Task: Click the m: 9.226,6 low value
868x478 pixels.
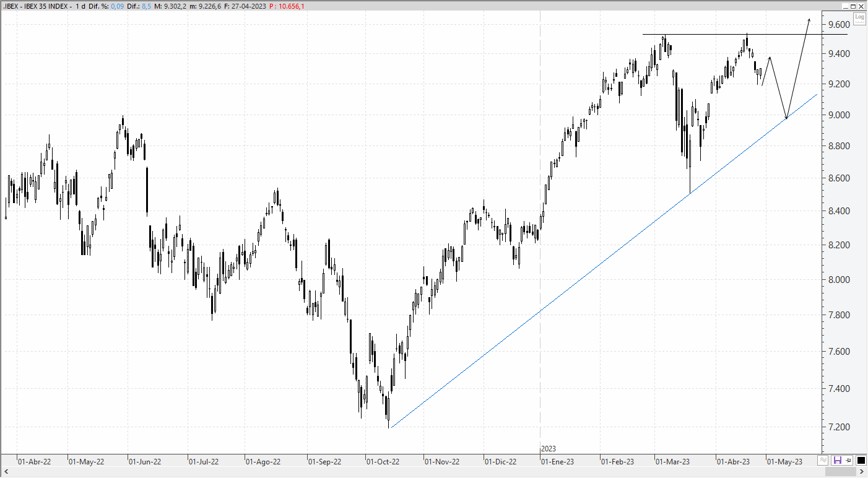Action: pyautogui.click(x=207, y=6)
